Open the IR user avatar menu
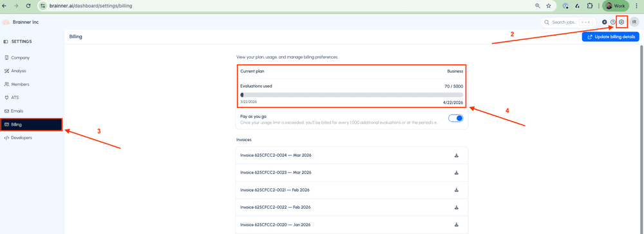 click(634, 22)
